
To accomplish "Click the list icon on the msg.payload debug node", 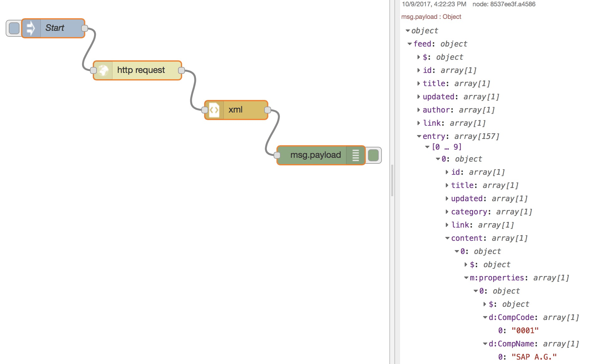I will tap(355, 155).
